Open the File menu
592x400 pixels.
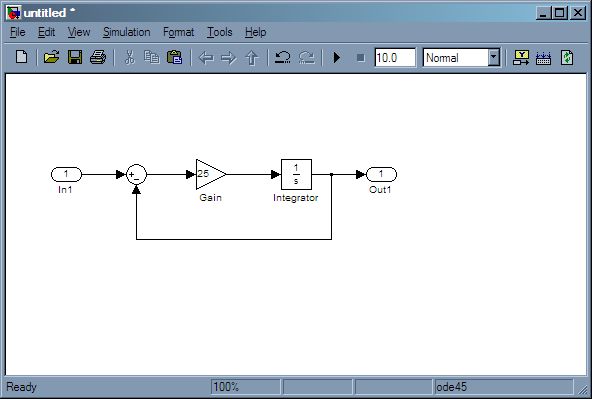coord(18,32)
